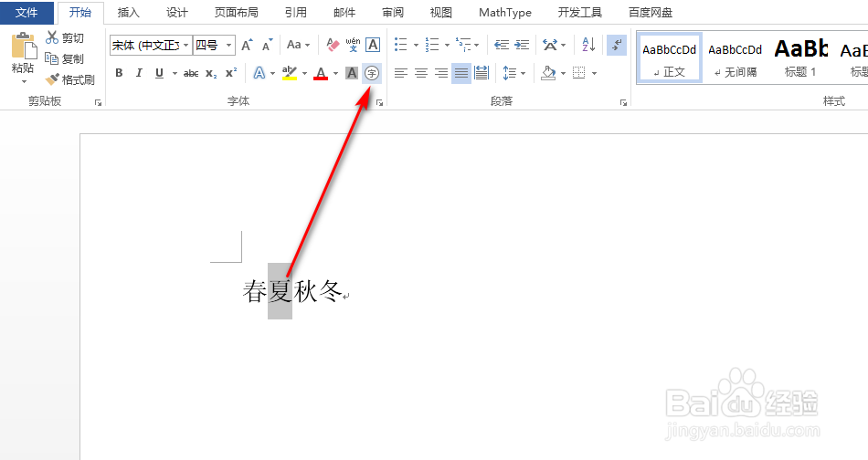This screenshot has width=868, height=460.
Task: Open the font name dropdown
Action: pos(186,46)
